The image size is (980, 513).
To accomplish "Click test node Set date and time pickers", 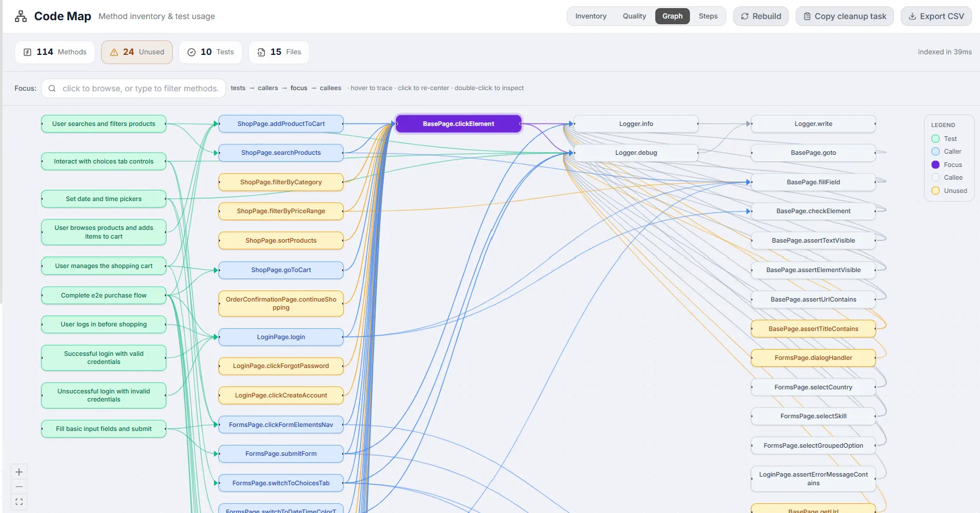I will 103,199.
